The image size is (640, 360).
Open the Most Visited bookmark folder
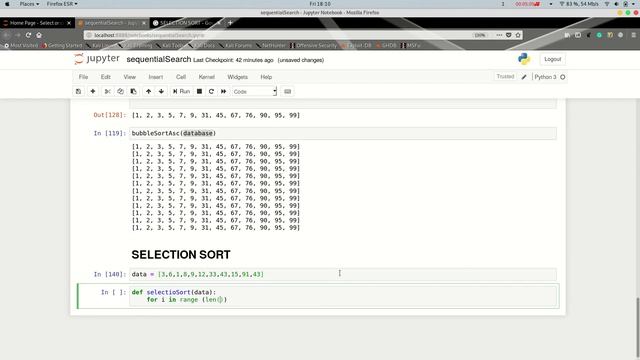pyautogui.click(x=21, y=45)
